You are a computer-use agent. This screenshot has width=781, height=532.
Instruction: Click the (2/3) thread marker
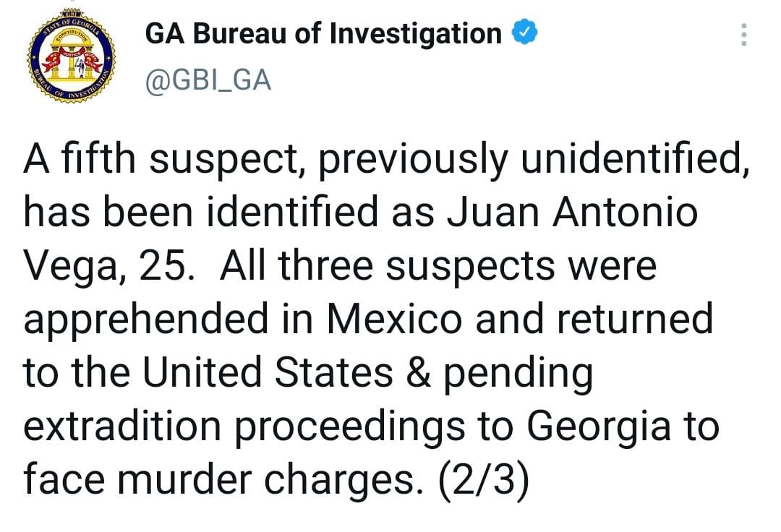tap(484, 479)
